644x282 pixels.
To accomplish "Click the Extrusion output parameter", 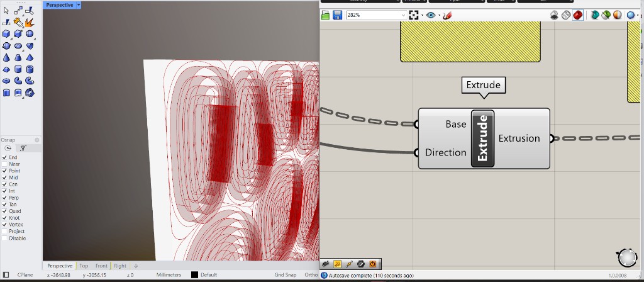I will tap(519, 138).
